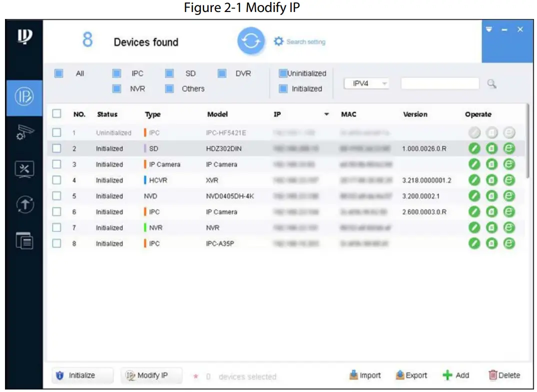537x392 pixels.
Task: Sort by IP column arrow
Action: 326,114
